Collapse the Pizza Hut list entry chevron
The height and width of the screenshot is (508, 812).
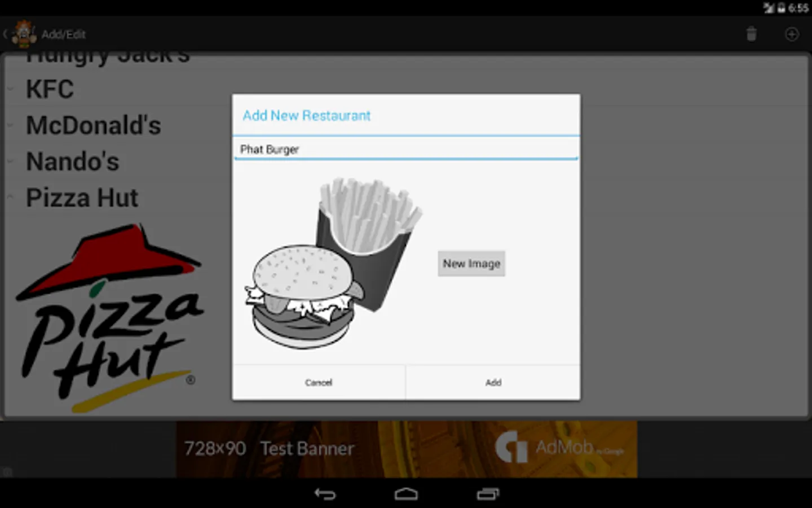point(10,198)
